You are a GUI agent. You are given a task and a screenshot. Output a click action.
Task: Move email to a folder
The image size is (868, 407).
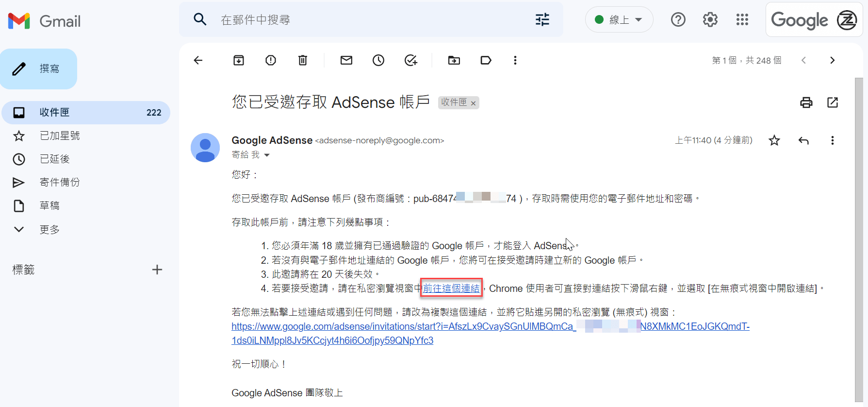[x=454, y=60]
